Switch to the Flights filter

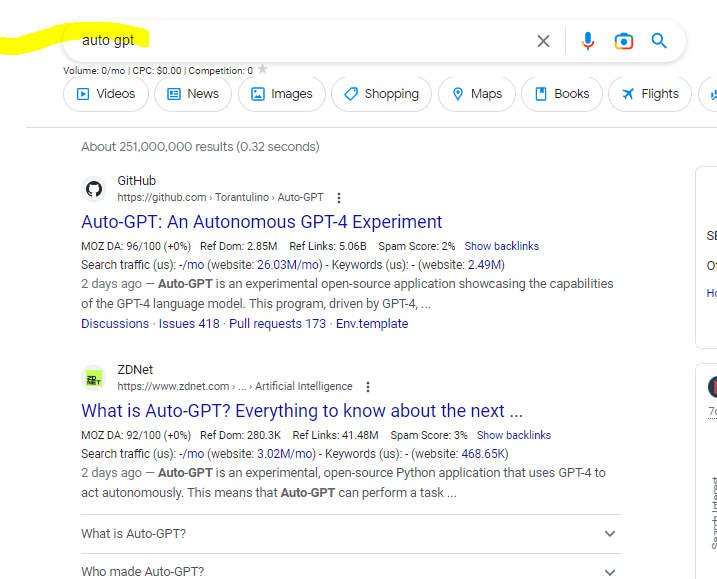point(650,94)
